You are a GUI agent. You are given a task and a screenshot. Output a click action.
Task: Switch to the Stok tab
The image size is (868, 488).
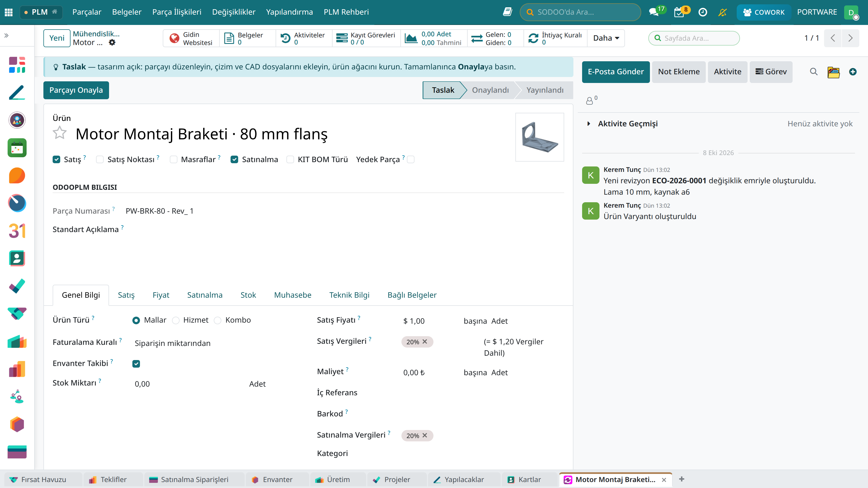click(248, 295)
